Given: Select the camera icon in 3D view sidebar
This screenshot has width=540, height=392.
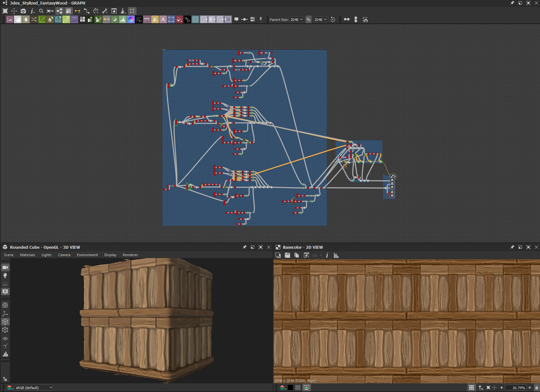Looking at the screenshot, I should click(x=5, y=267).
